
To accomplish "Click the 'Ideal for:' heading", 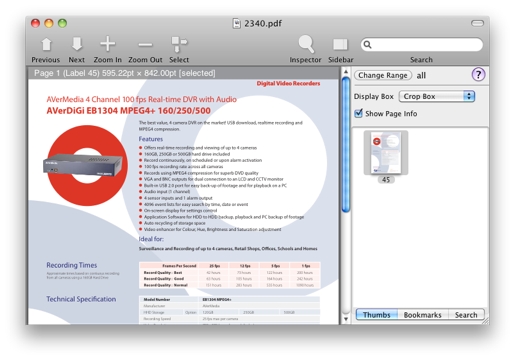I will point(151,239).
